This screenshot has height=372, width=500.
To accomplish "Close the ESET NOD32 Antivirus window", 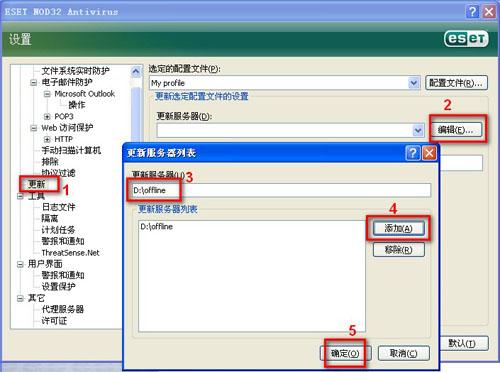I will click(489, 12).
